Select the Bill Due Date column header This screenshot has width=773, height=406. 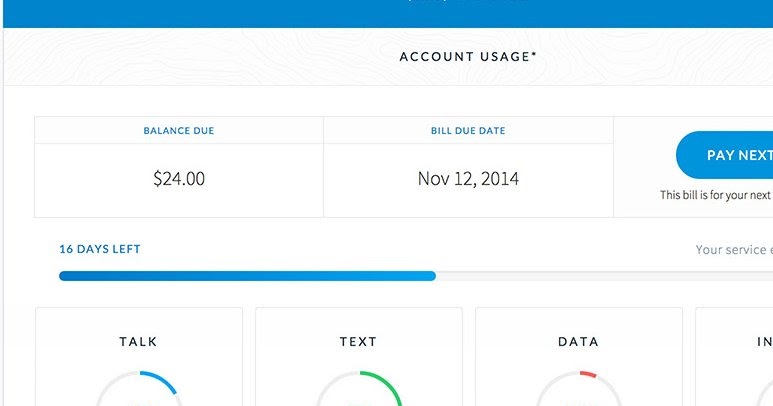point(468,131)
